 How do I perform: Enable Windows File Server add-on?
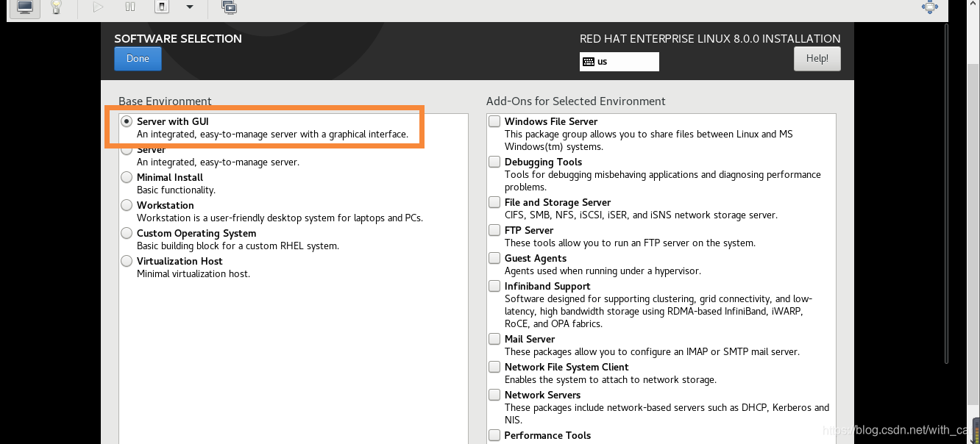click(x=495, y=121)
